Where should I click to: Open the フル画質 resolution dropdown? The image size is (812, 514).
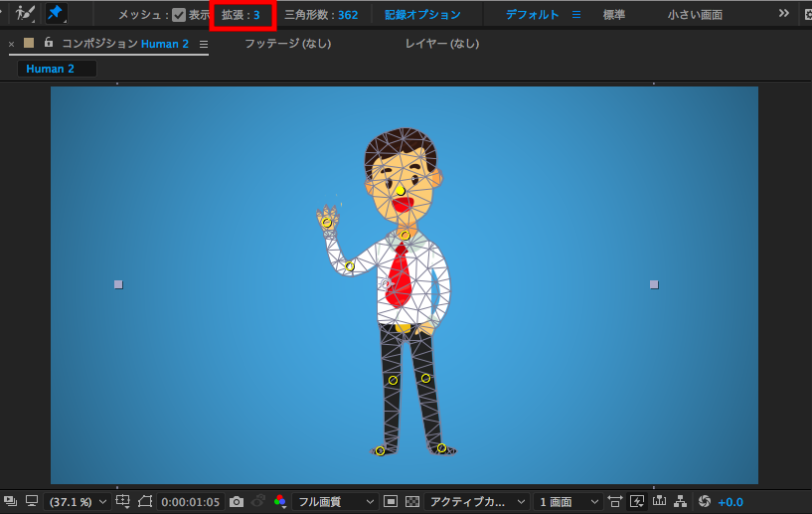[335, 501]
